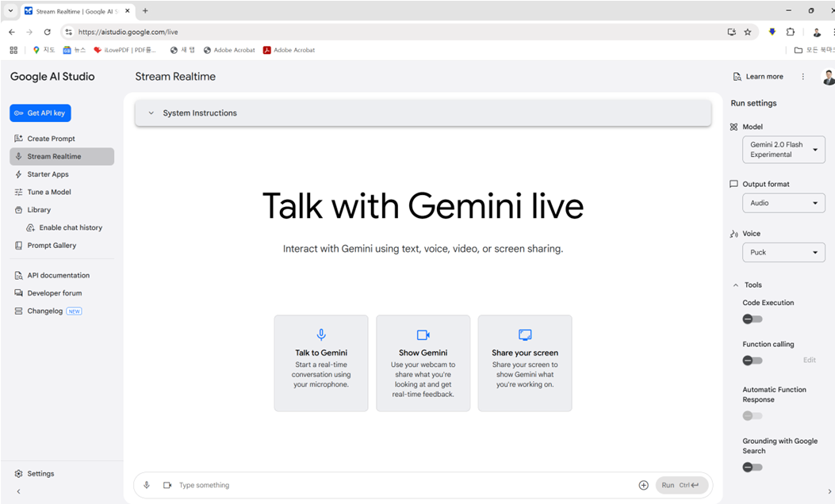Click the webcam icon in prompt bar

tap(167, 485)
